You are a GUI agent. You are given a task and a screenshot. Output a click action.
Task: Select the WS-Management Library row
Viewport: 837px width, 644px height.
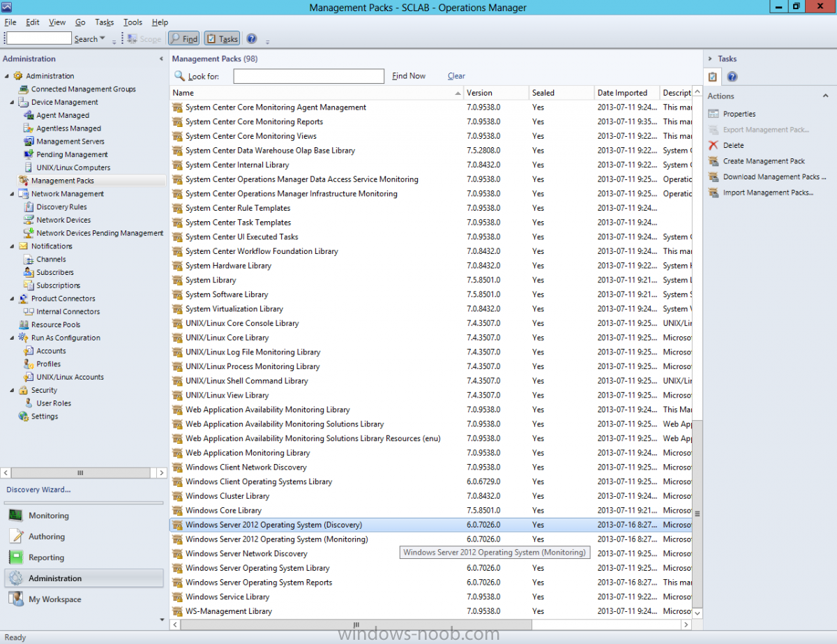431,611
